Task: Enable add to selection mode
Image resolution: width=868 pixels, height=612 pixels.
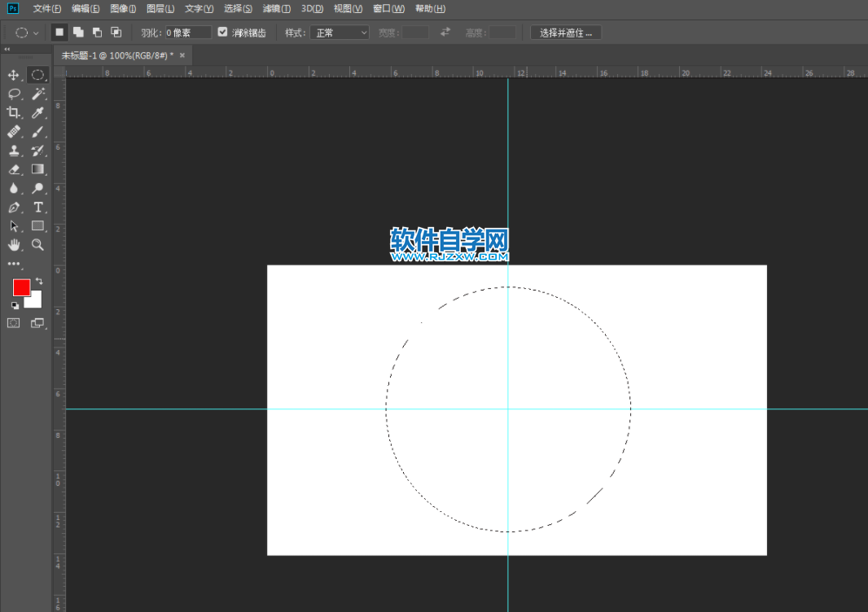Action: coord(78,33)
